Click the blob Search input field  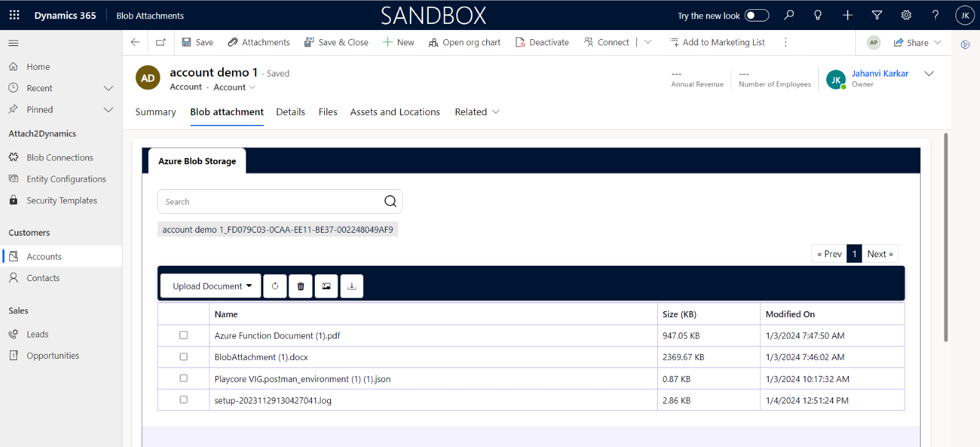(269, 201)
